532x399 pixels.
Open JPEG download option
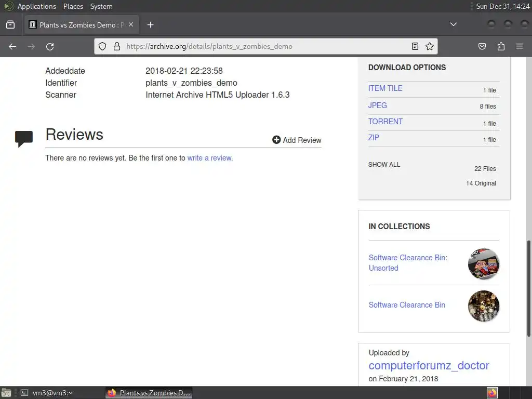pyautogui.click(x=377, y=105)
